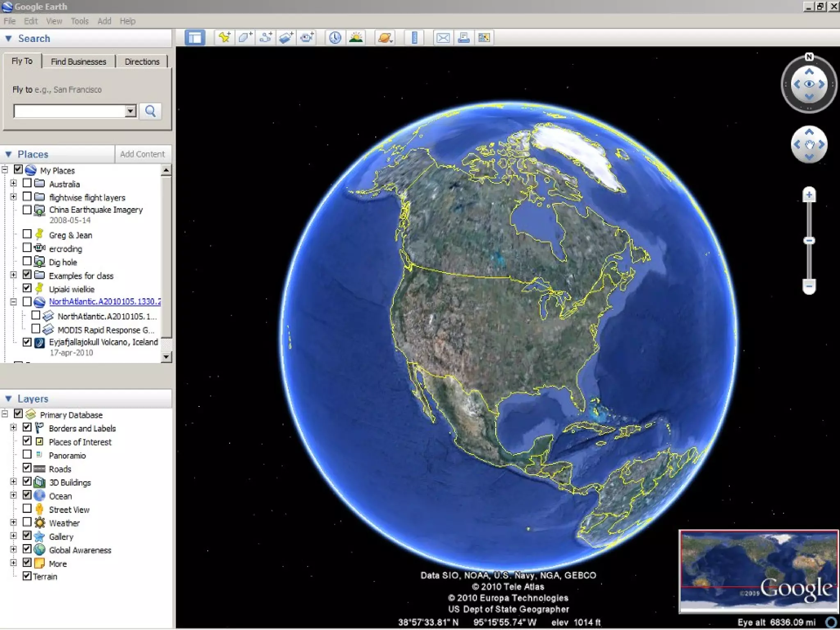This screenshot has height=630, width=840.
Task: Check the Greg & Jean placemark box
Action: click(27, 234)
